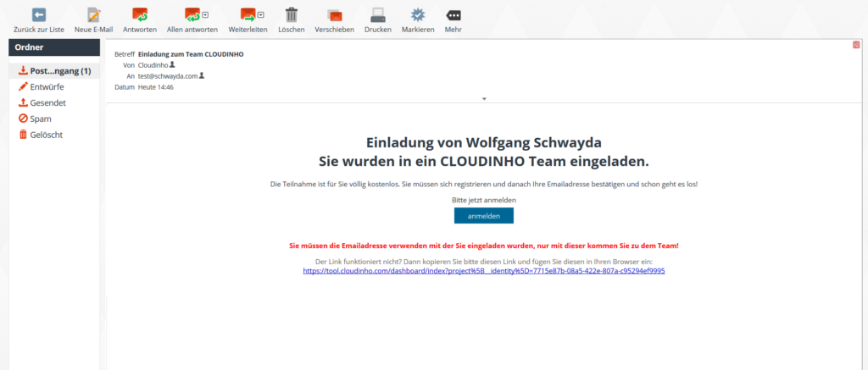Print the email with Drucken icon
This screenshot has height=370, width=868.
coord(377,15)
